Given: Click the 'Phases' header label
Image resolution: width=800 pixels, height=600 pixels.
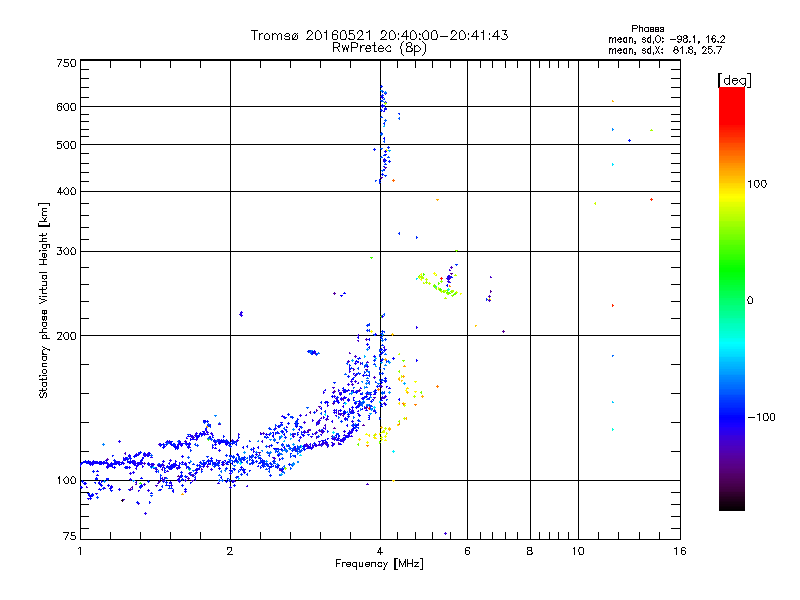Looking at the screenshot, I should click(647, 29).
